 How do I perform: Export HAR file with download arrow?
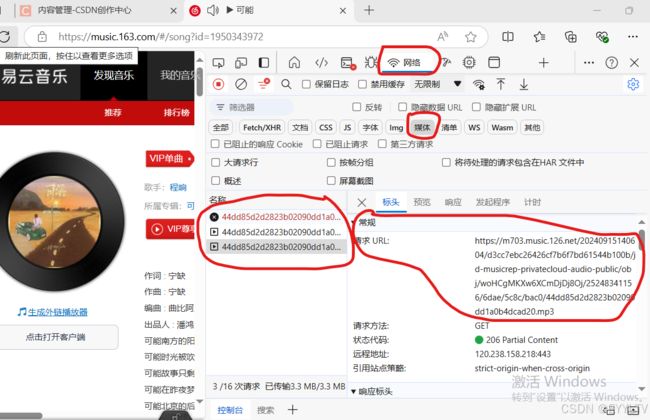524,84
